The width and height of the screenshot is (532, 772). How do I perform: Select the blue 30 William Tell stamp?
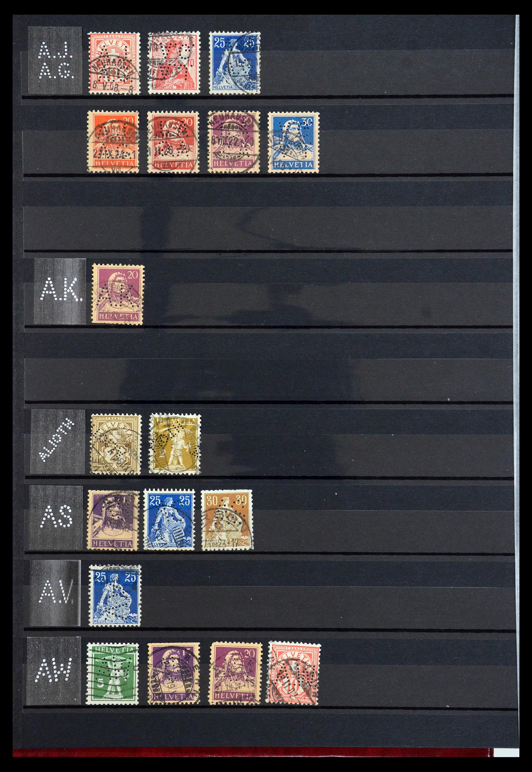click(293, 142)
